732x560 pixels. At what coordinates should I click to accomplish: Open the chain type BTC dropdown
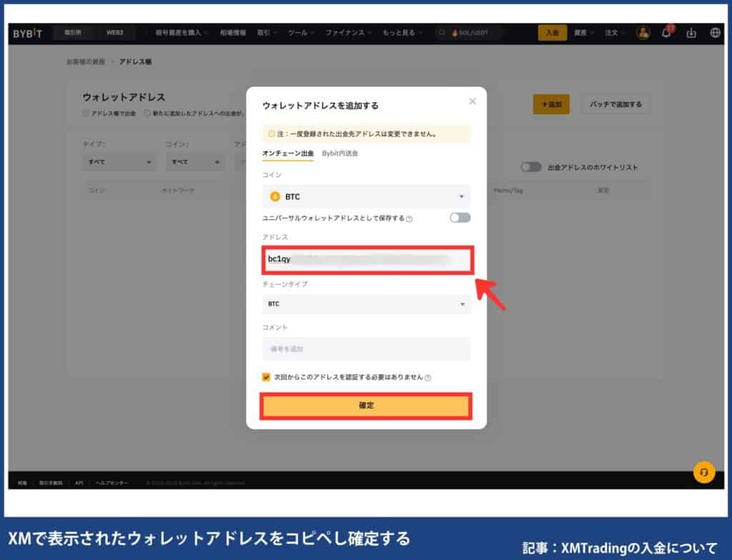pos(366,304)
